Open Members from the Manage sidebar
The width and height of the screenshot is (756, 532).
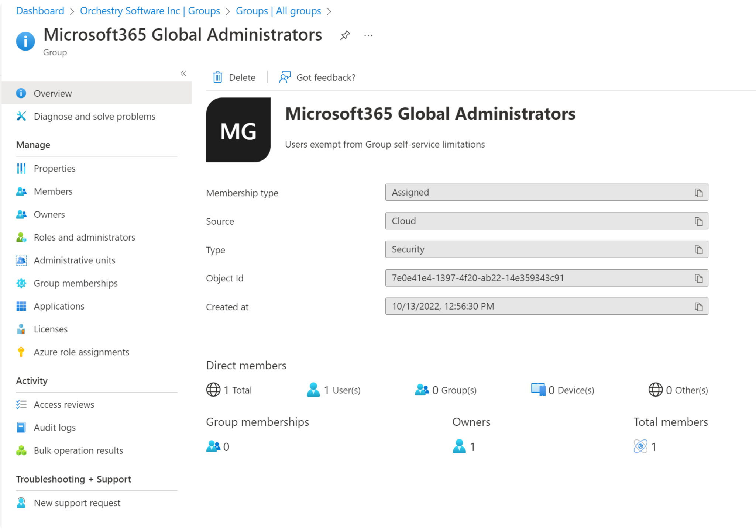coord(53,191)
